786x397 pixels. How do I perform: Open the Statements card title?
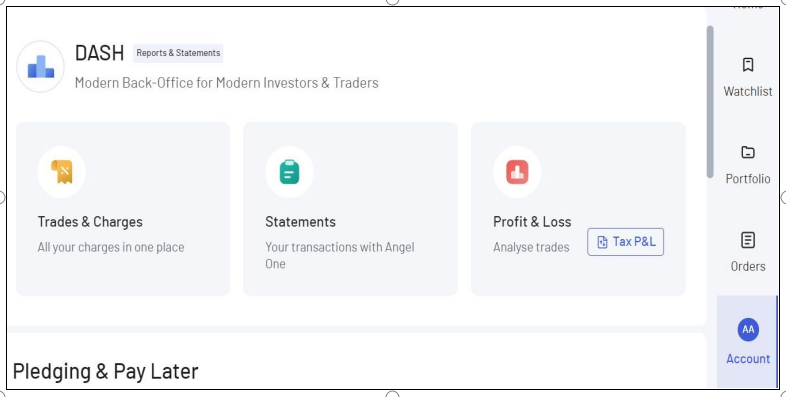[300, 222]
